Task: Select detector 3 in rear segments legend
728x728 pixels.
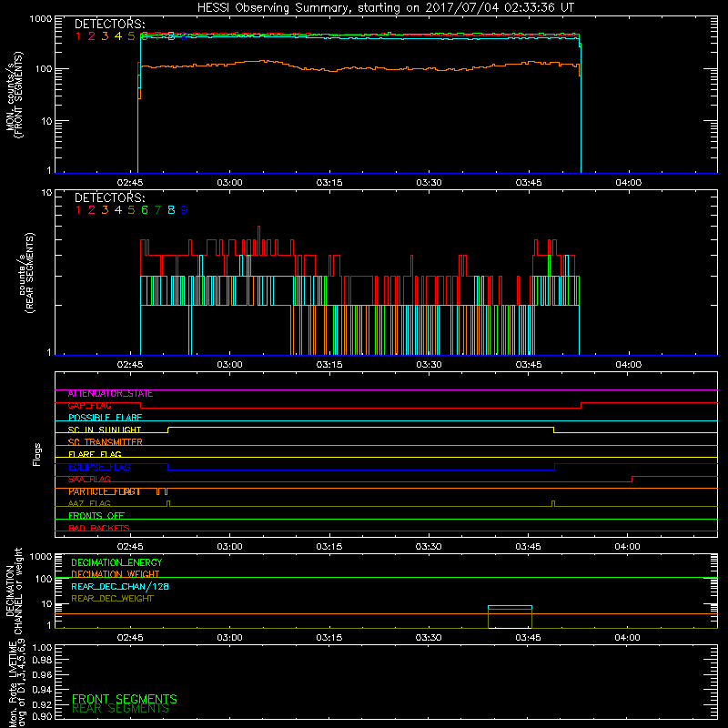Action: [105, 210]
